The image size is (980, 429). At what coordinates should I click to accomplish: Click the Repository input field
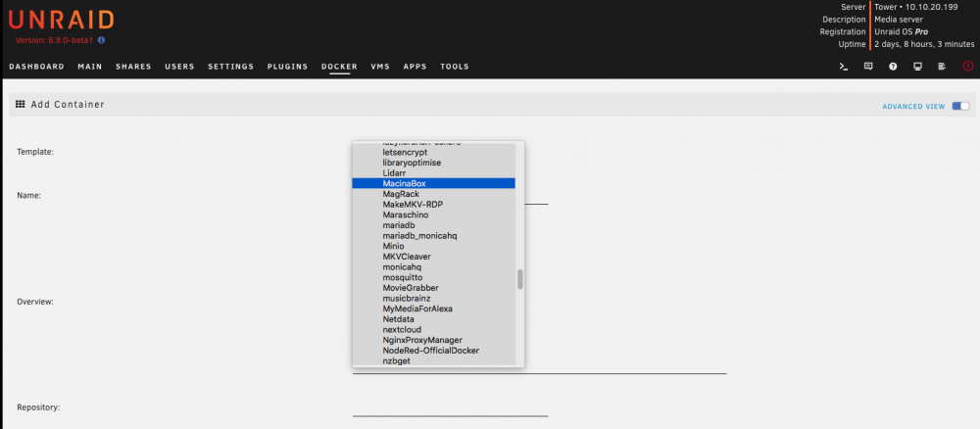click(x=450, y=408)
